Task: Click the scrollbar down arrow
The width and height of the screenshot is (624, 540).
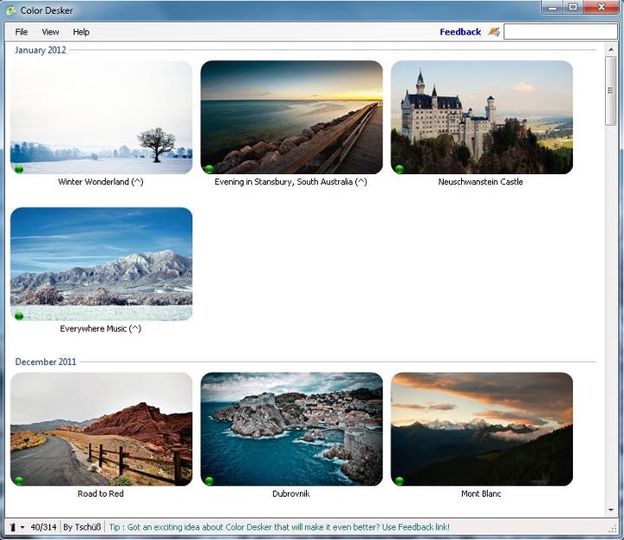Action: [611, 509]
